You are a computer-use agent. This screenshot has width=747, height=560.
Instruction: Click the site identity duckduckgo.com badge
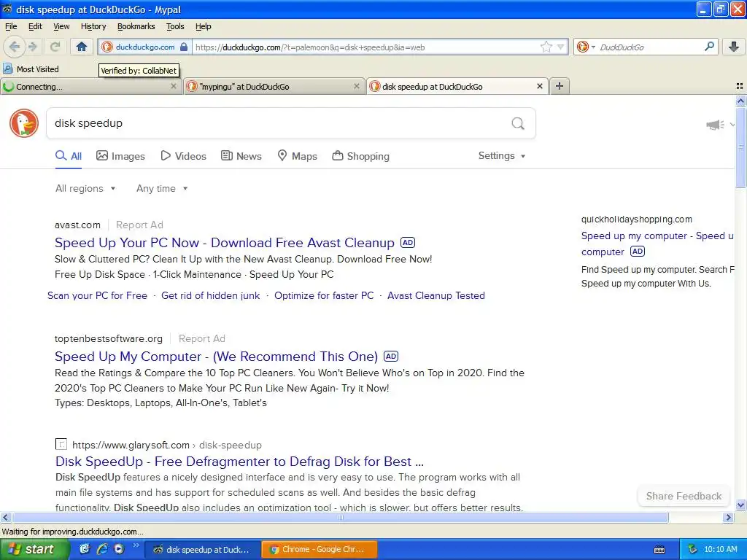point(145,47)
